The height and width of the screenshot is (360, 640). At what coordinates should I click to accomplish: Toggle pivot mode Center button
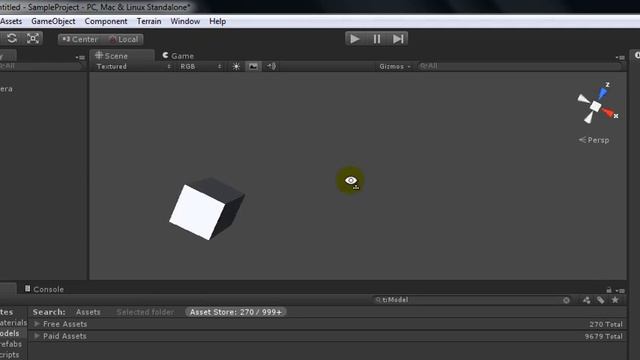(x=80, y=39)
